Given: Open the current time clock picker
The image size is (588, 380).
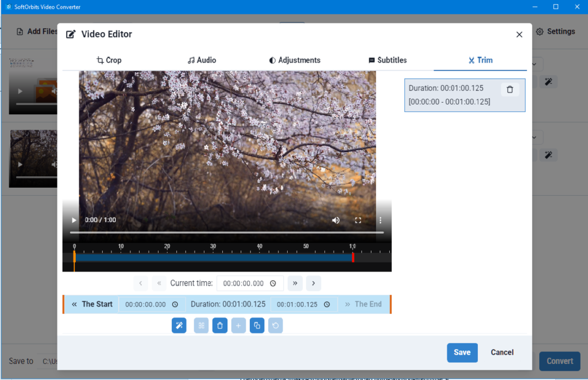Looking at the screenshot, I should pyautogui.click(x=273, y=284).
